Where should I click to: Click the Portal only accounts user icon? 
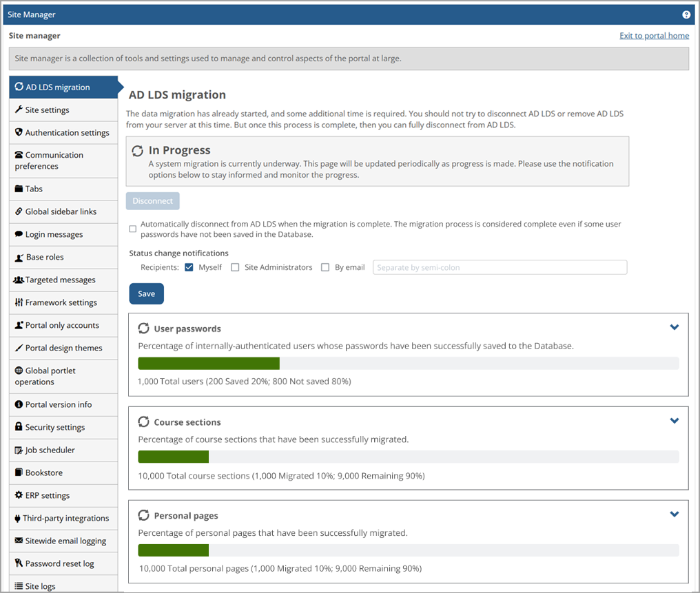pyautogui.click(x=19, y=325)
